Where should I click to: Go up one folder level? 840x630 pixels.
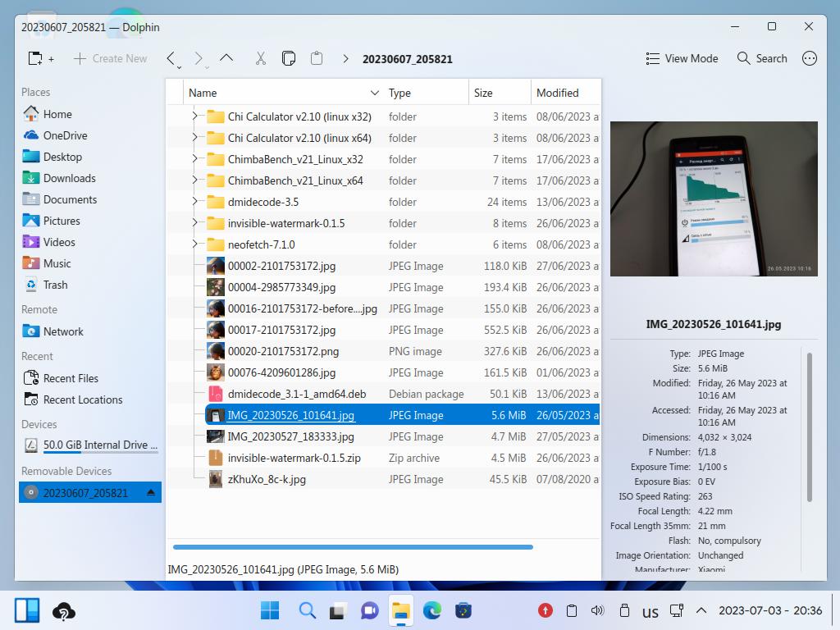tap(226, 58)
